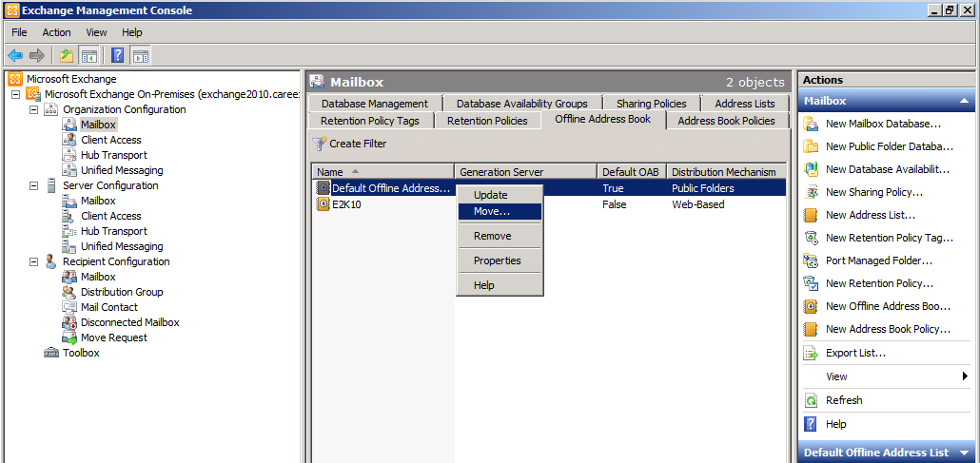The image size is (980, 463).
Task: Click the green Refresh icon in Actions
Action: pos(811,400)
